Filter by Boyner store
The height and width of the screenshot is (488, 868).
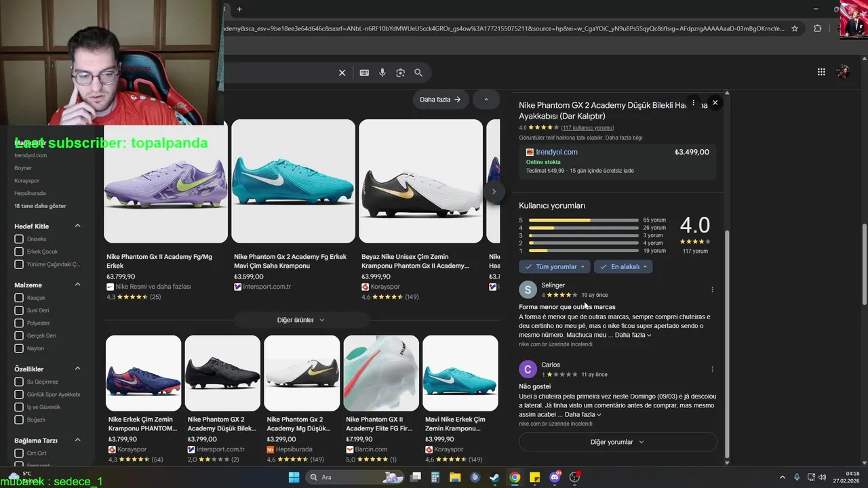tap(23, 168)
